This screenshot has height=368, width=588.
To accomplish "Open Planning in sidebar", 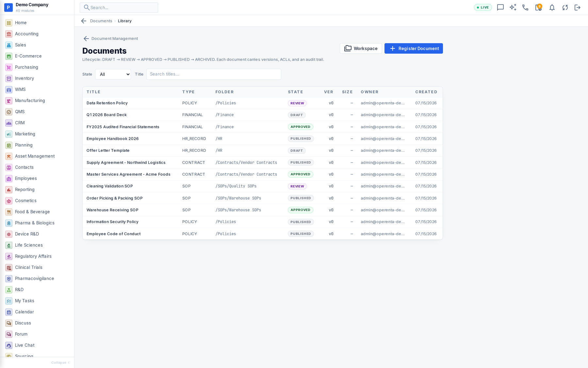I will [24, 145].
